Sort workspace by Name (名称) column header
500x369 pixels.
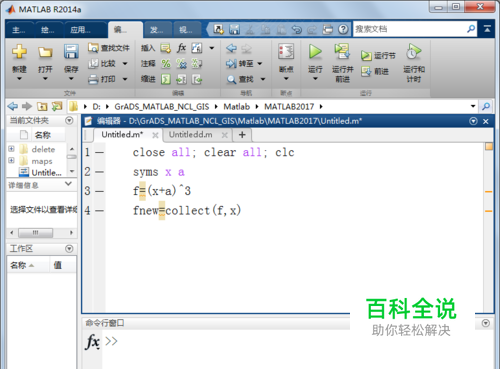tap(28, 265)
